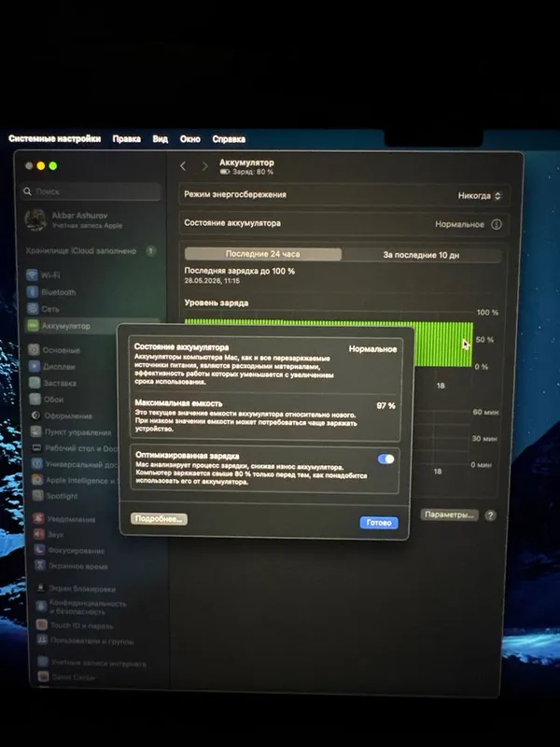This screenshot has width=560, height=747.
Task: Click the 97 % maximum capacity value
Action: [x=385, y=406]
